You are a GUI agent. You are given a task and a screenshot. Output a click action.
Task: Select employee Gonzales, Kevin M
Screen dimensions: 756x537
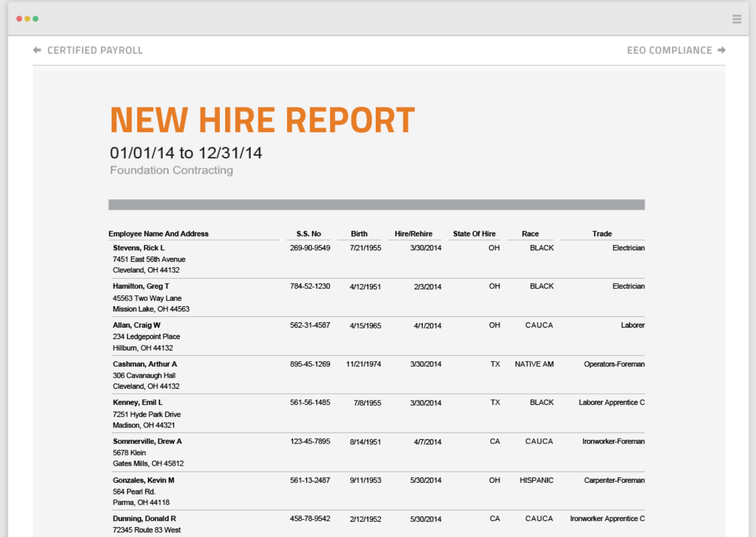pyautogui.click(x=143, y=480)
